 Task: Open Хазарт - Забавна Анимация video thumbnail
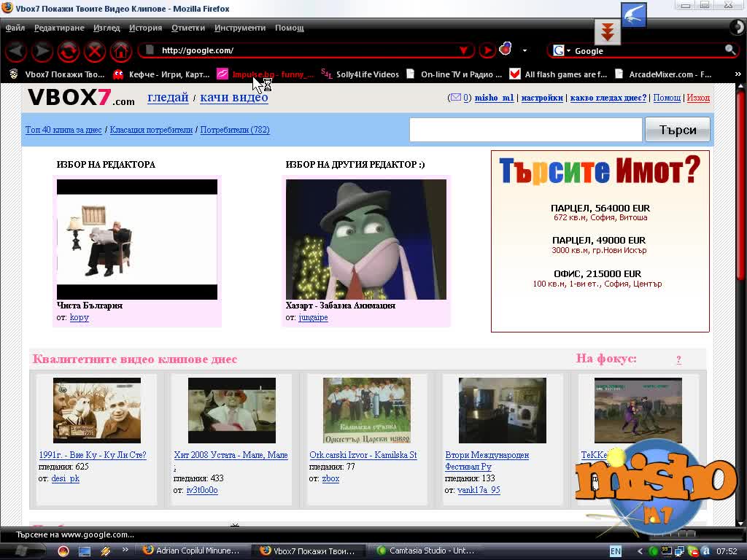(366, 239)
